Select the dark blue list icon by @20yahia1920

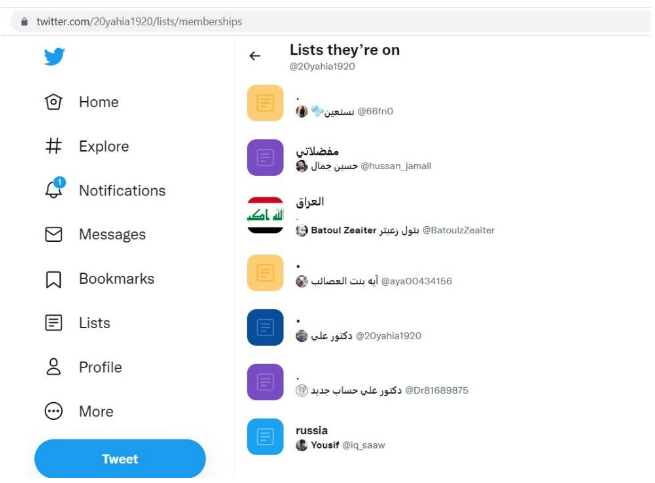[x=265, y=328]
